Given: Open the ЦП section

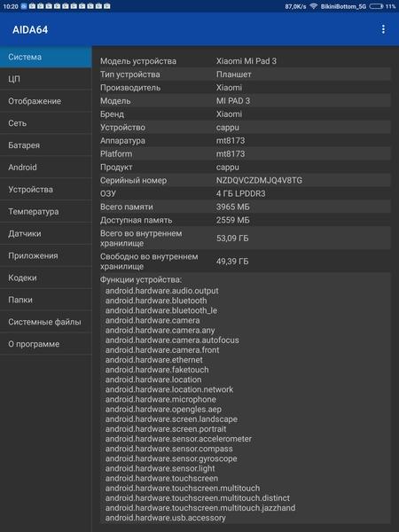Looking at the screenshot, I should pos(46,79).
